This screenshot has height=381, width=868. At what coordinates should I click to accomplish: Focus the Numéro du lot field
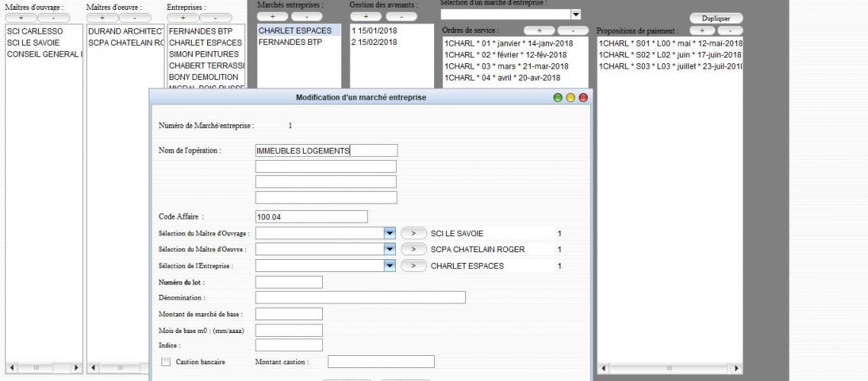pyautogui.click(x=289, y=283)
